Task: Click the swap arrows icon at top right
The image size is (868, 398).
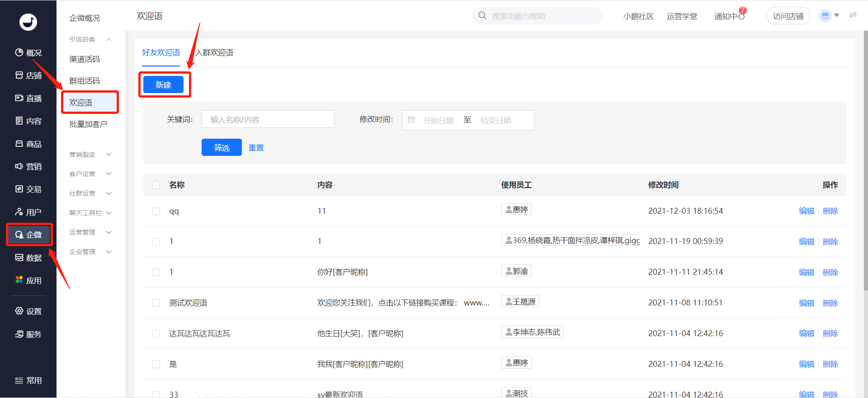Action: point(853,15)
